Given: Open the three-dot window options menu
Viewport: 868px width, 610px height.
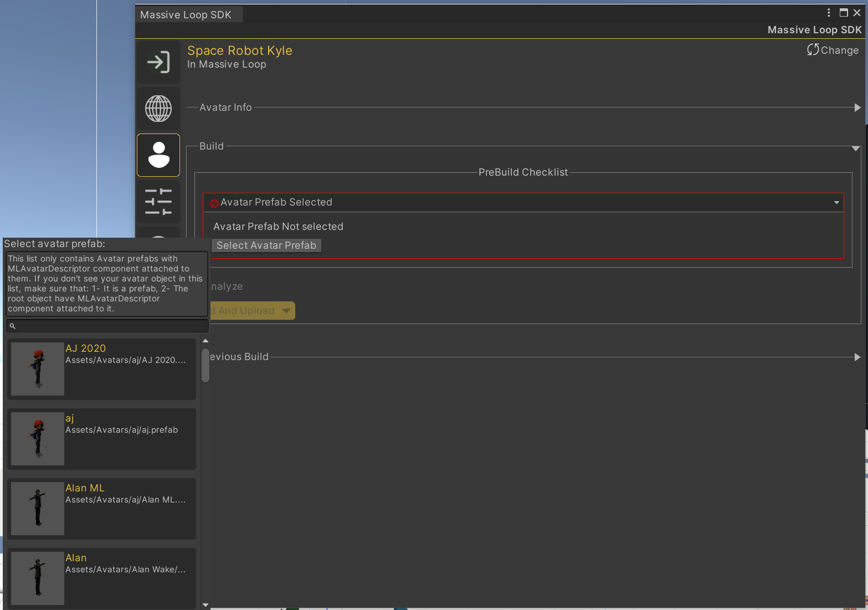Looking at the screenshot, I should click(x=829, y=13).
